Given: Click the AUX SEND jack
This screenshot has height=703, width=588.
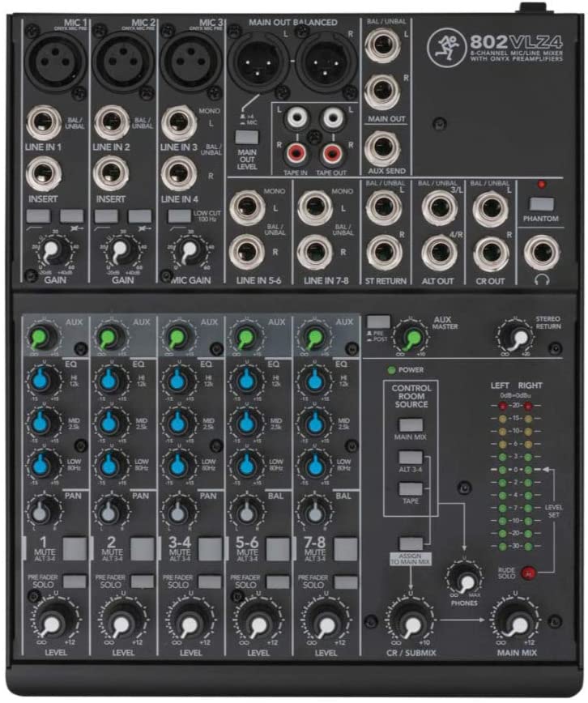Looking at the screenshot, I should tap(382, 148).
